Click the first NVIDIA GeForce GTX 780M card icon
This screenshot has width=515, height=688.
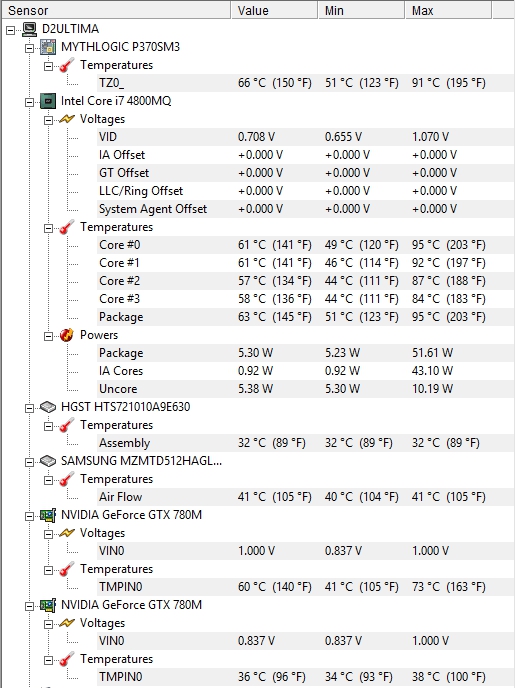[x=48, y=515]
